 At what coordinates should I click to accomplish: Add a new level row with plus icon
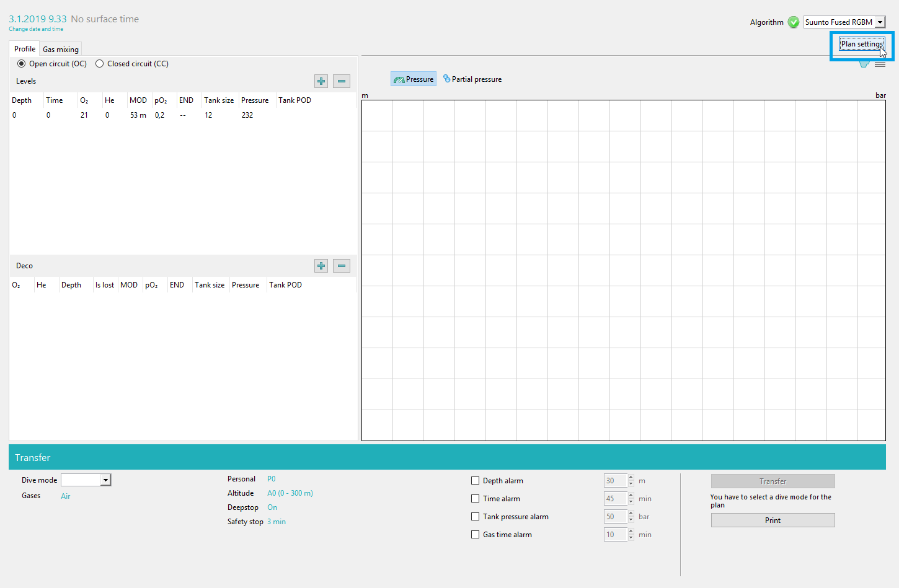click(x=321, y=81)
